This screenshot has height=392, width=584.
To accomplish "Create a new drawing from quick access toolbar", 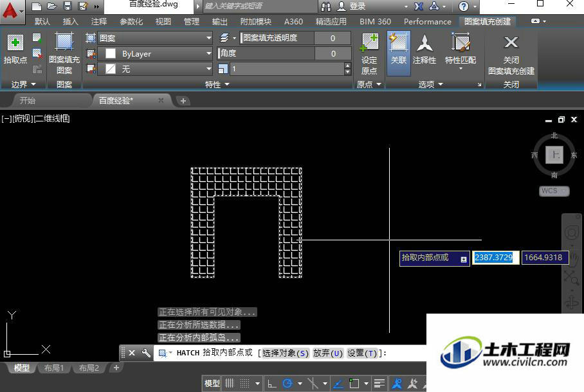I will pos(36,6).
